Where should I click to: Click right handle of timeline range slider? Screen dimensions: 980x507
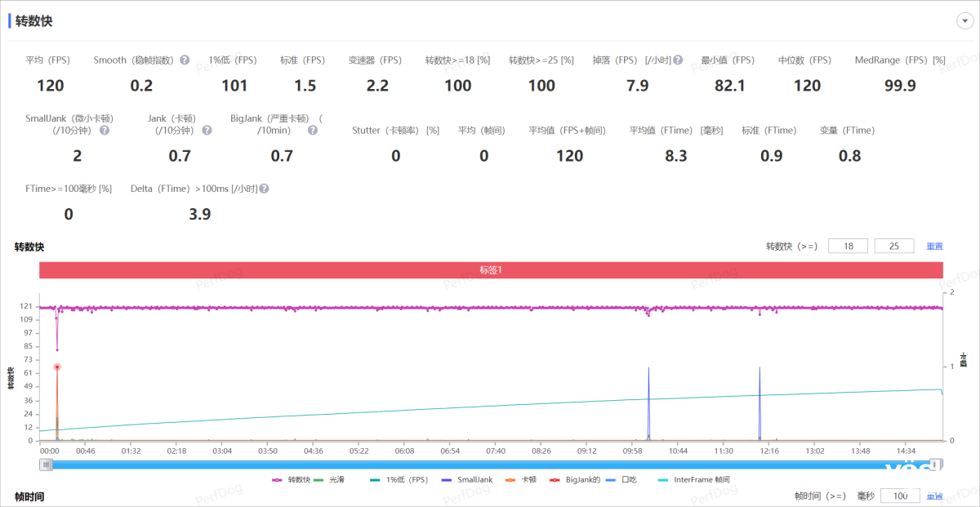pyautogui.click(x=937, y=465)
